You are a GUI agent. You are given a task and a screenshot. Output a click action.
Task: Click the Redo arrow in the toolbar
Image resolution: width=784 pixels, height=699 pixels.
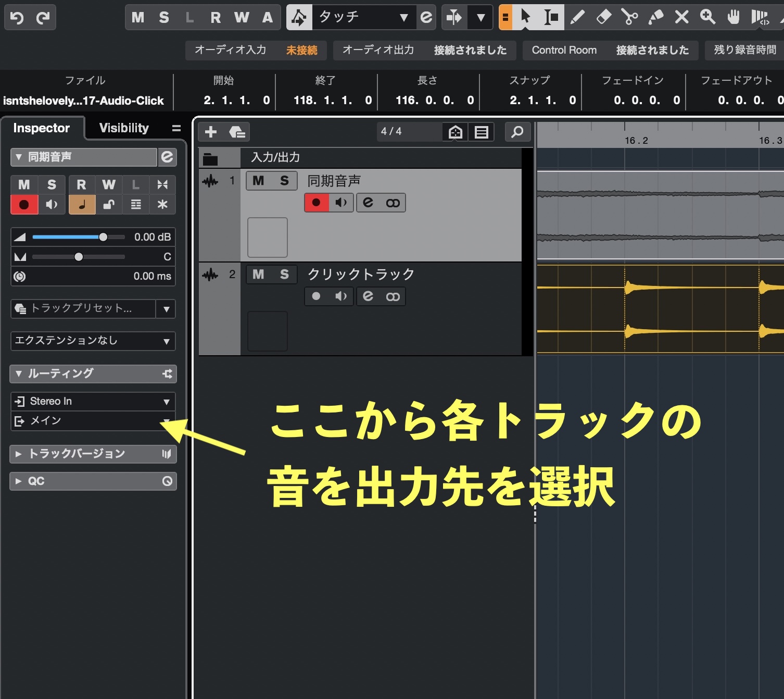[x=43, y=18]
